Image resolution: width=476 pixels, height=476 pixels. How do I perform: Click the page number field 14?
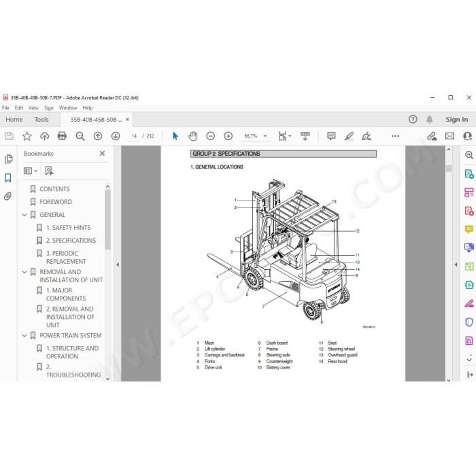pyautogui.click(x=134, y=136)
